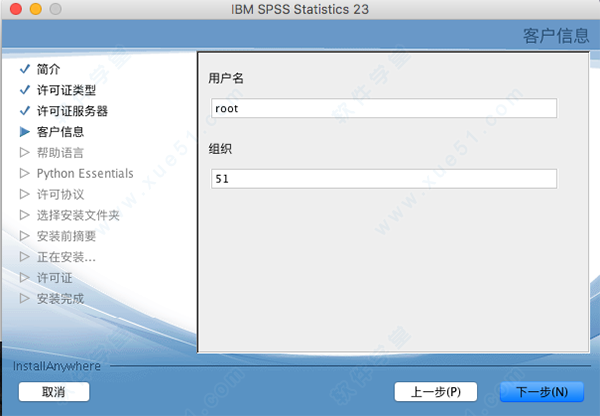
Task: Click the triangle icon beside 正在安装
Action: (x=25, y=257)
